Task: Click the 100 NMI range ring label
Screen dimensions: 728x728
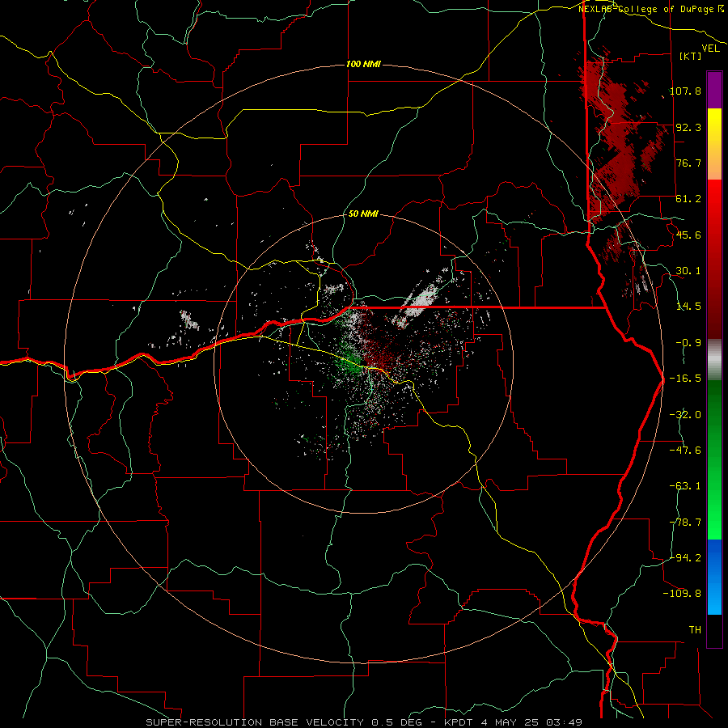Action: 363,64
